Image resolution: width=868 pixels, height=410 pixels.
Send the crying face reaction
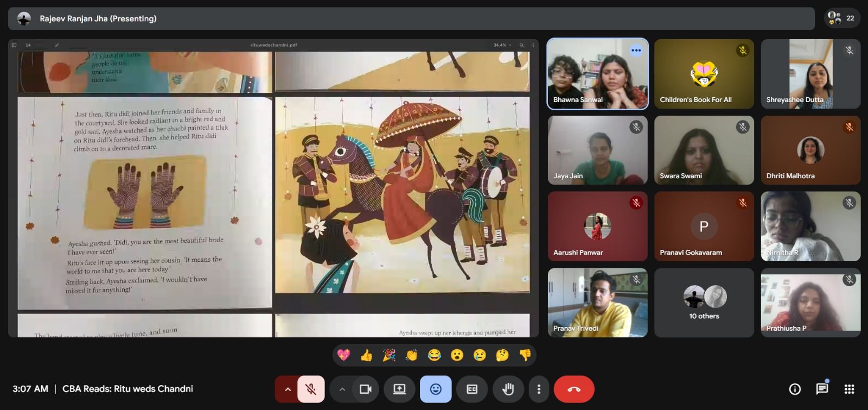pyautogui.click(x=480, y=355)
